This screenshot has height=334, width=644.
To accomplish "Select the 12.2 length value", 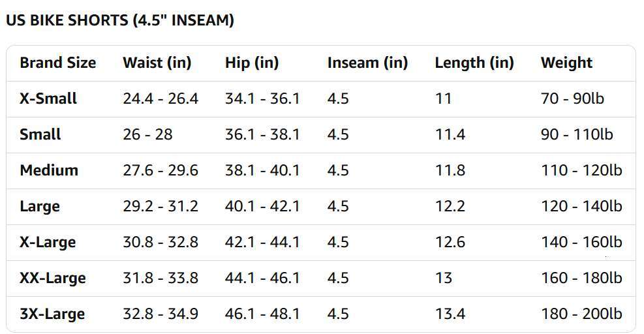I will (x=450, y=207).
